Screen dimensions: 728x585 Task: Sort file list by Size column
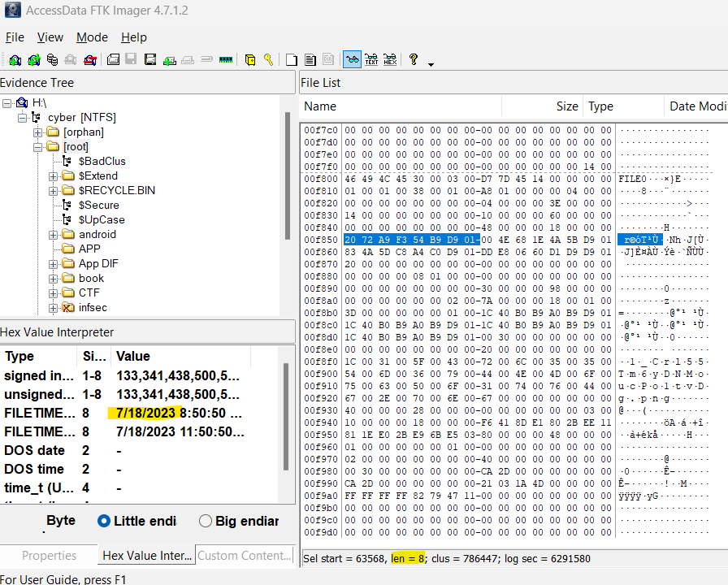(x=542, y=106)
